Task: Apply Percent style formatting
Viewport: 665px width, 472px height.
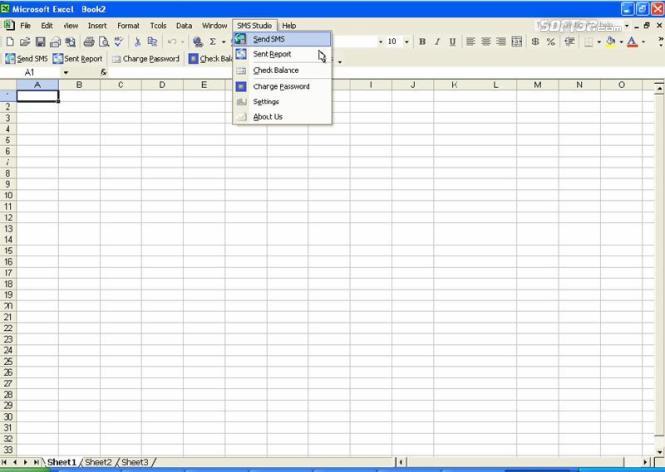Action: pos(550,42)
